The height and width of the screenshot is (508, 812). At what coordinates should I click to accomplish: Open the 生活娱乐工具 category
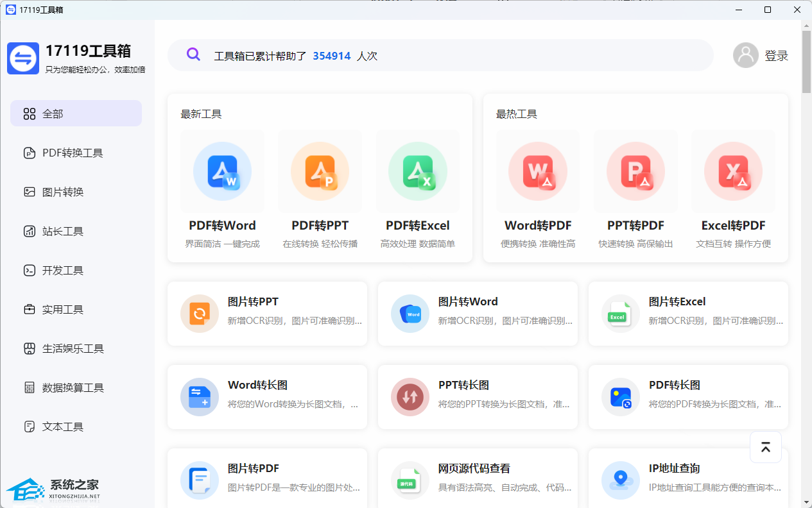(76, 348)
